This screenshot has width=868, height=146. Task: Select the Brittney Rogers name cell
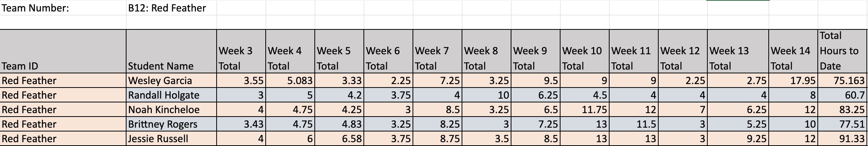point(171,124)
